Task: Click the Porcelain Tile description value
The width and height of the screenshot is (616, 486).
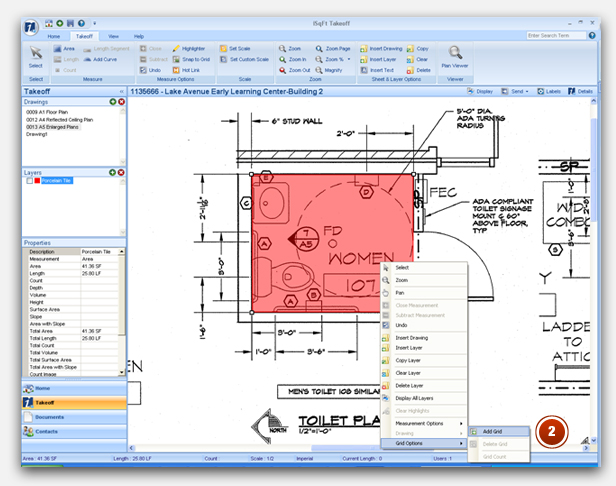Action: click(x=99, y=251)
